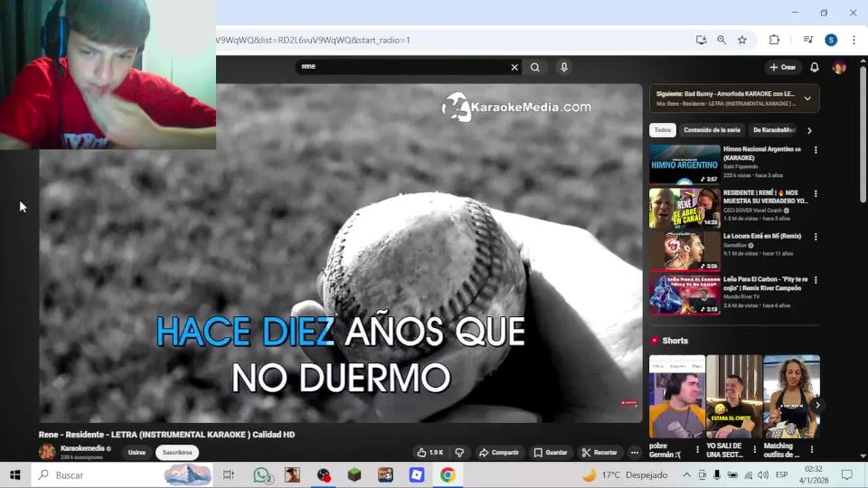Click the Compartir button

(x=498, y=452)
